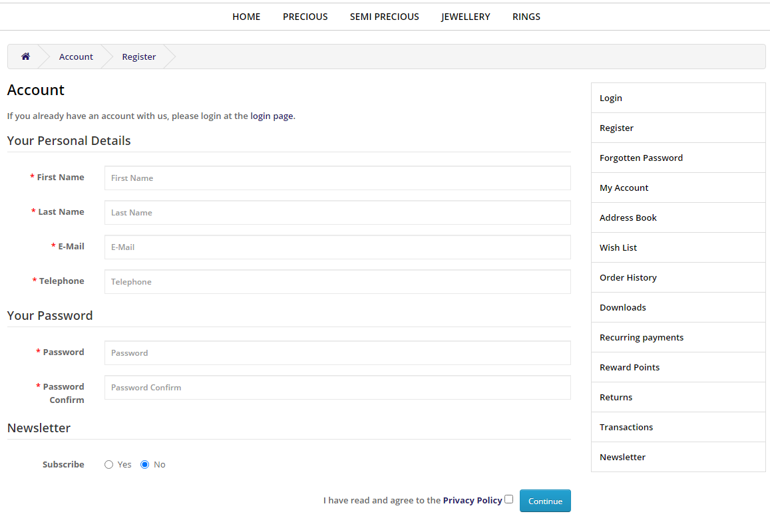Click the Telephone input box
The width and height of the screenshot is (770, 532).
[x=337, y=282]
